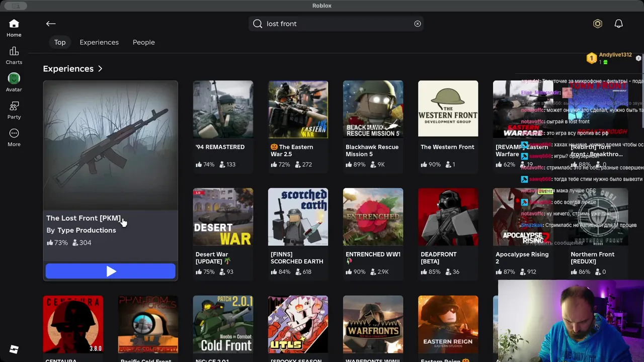Expand the Experiences section chevron
644x362 pixels.
[100, 69]
